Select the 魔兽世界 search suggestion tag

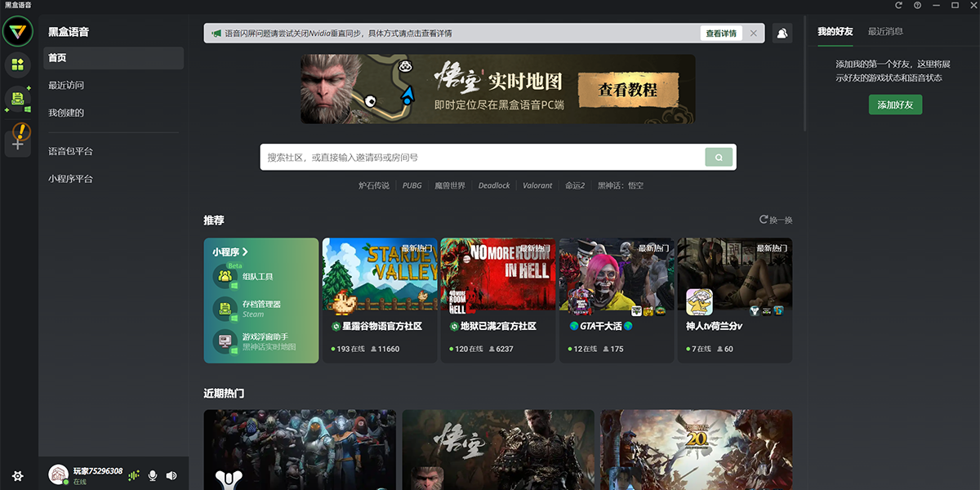[450, 185]
